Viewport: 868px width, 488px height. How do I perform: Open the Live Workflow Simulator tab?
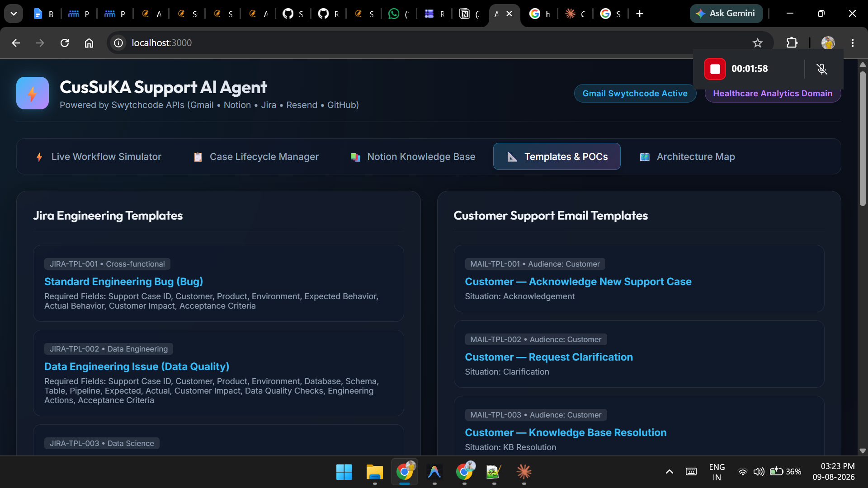98,157
